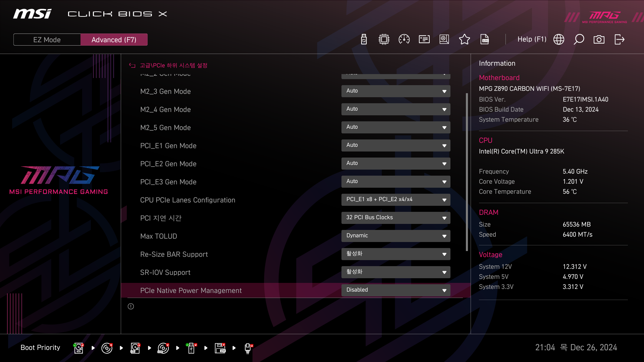Click the breadcrumb 고급\PCIe 하위 시스템 설정

coord(173,65)
